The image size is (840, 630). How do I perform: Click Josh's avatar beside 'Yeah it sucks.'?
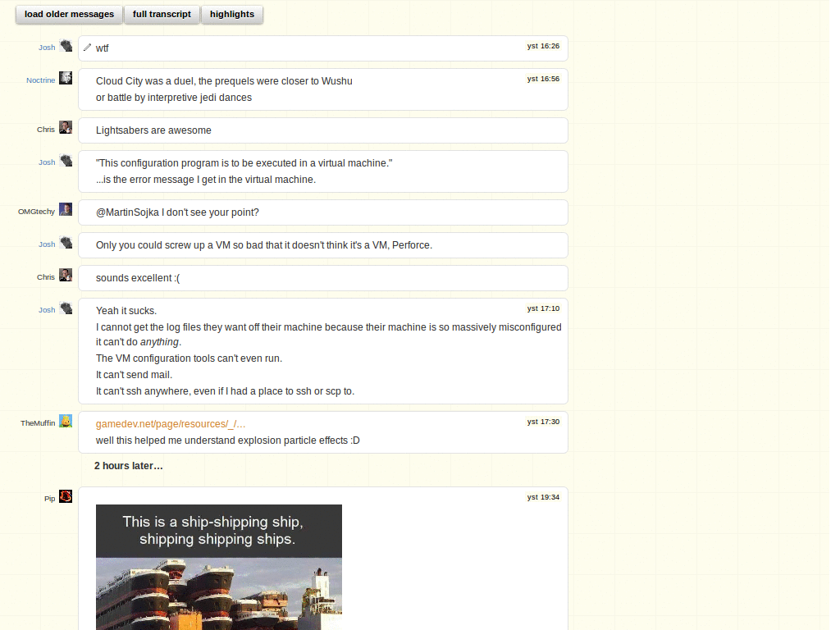click(x=66, y=308)
